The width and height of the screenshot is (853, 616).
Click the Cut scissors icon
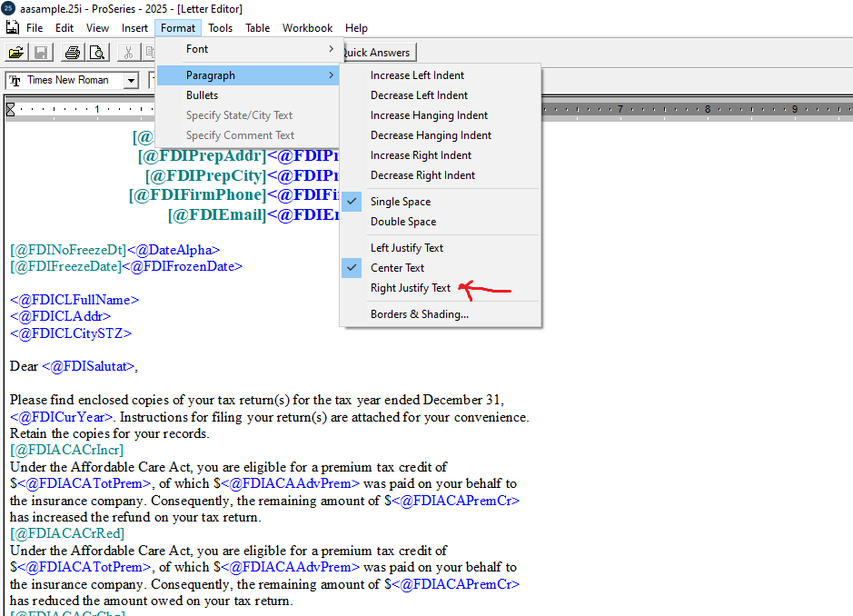[129, 53]
